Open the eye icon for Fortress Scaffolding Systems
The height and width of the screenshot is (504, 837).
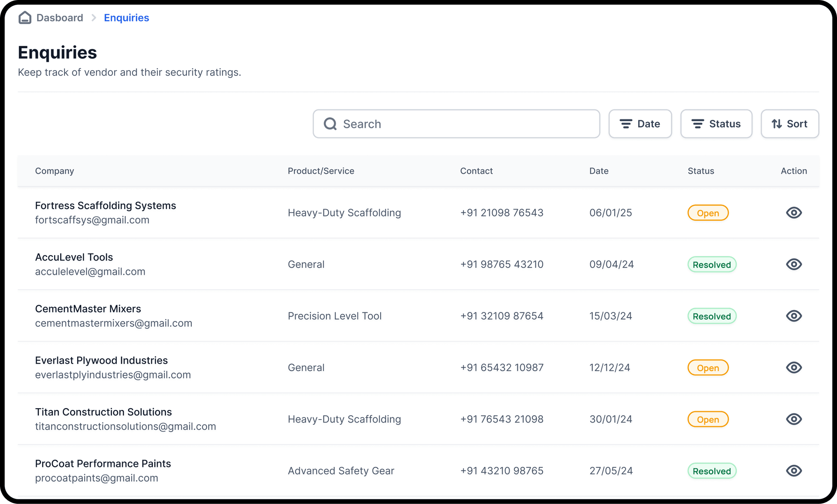[x=794, y=213]
